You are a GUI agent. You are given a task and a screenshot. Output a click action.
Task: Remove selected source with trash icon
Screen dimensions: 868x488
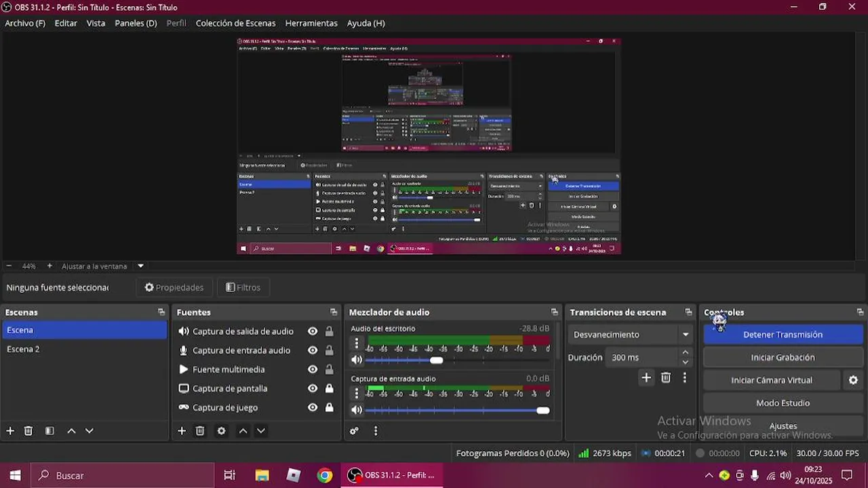coord(200,430)
